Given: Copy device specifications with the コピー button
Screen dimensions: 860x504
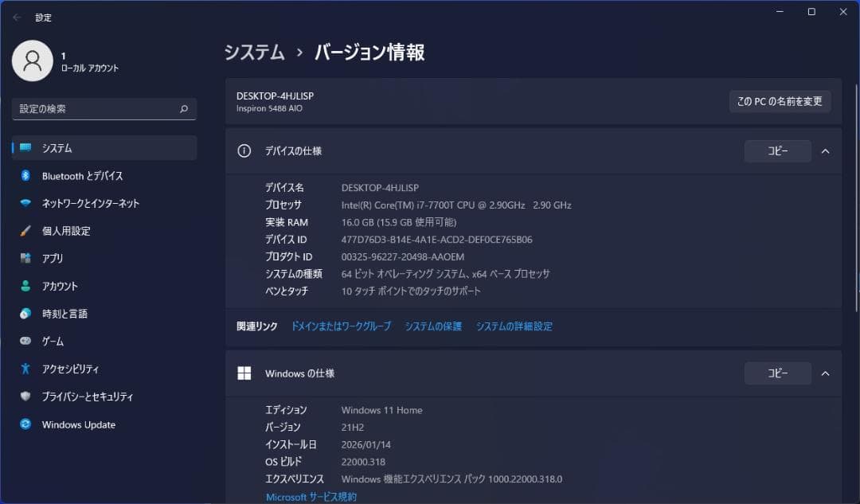Looking at the screenshot, I should [777, 151].
